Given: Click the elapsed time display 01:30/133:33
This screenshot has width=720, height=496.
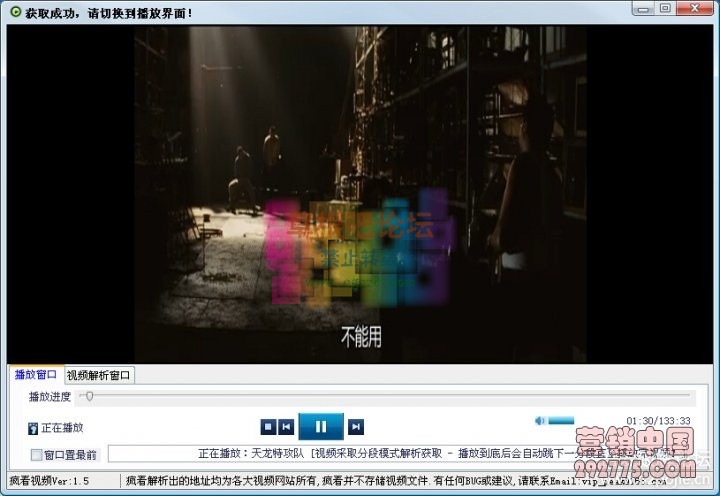Looking at the screenshot, I should pos(658,420).
